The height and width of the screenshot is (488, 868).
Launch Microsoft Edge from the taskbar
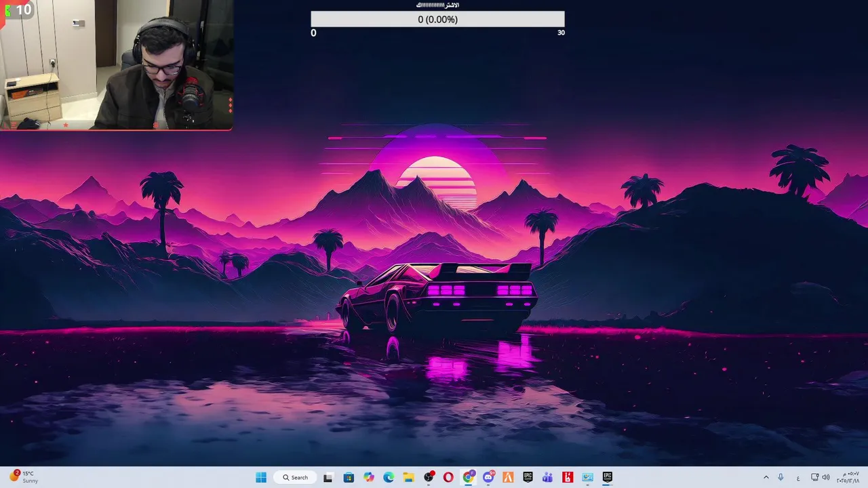389,477
